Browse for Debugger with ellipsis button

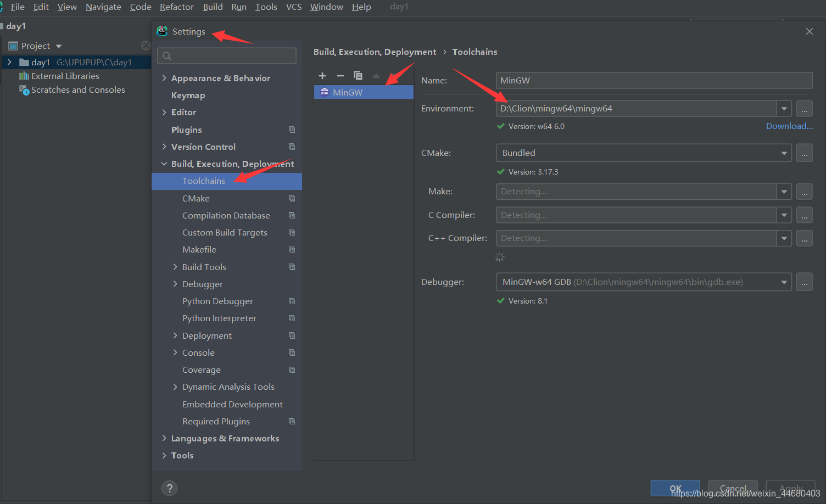805,282
